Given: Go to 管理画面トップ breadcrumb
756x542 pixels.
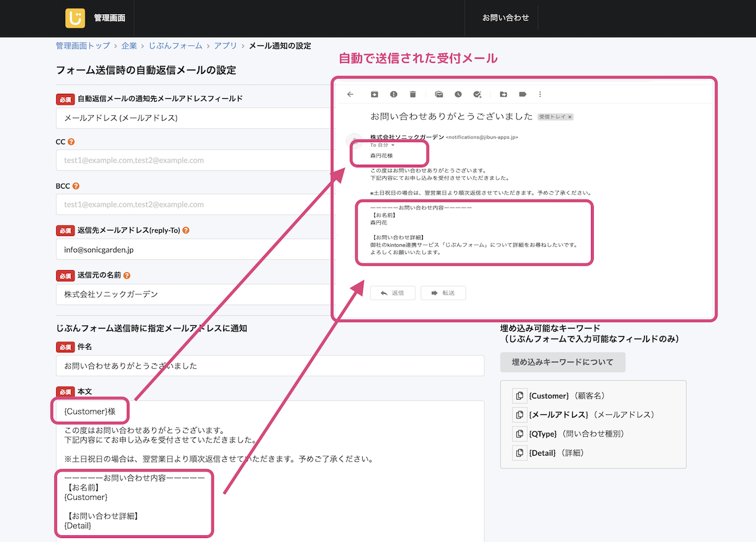Looking at the screenshot, I should pos(83,46).
